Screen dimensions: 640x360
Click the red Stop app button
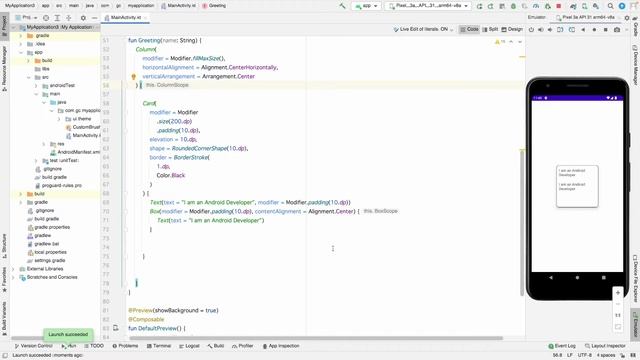(x=559, y=6)
